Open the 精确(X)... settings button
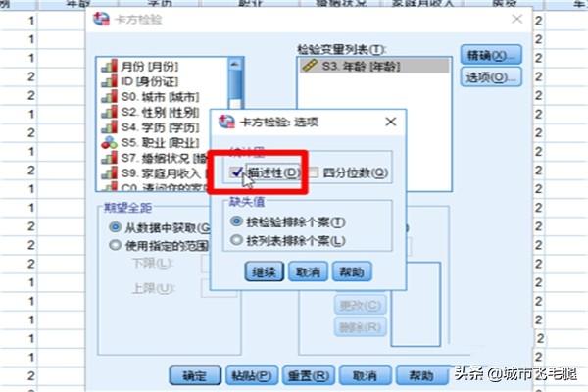Image resolution: width=588 pixels, height=392 pixels. (x=491, y=55)
